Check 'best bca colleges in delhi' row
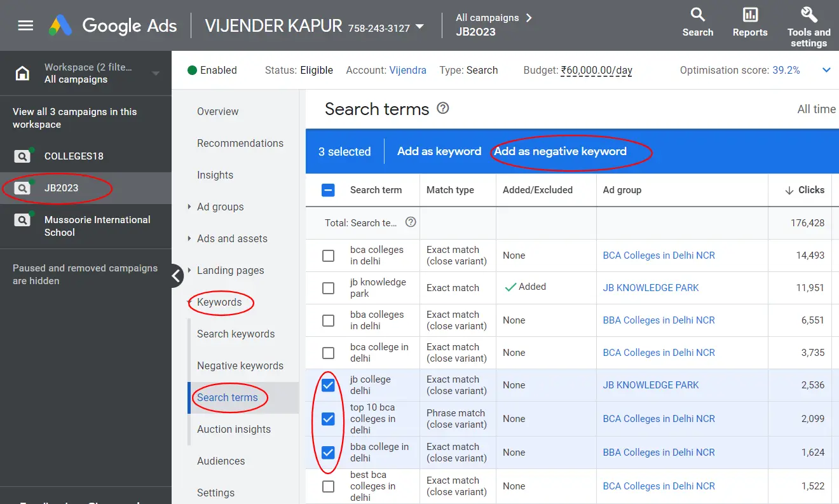 pos(328,486)
